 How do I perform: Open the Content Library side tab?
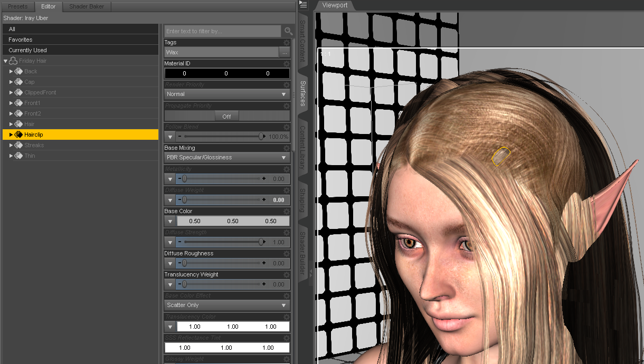303,148
